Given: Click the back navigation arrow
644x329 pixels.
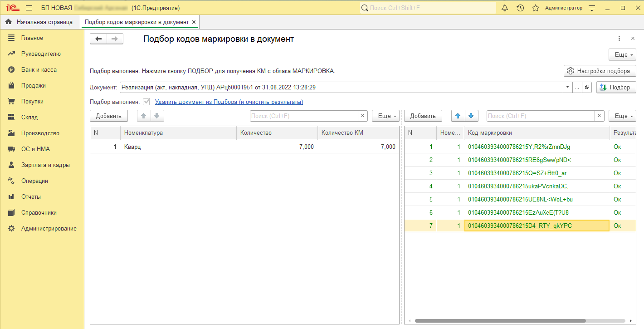Looking at the screenshot, I should pyautogui.click(x=98, y=39).
